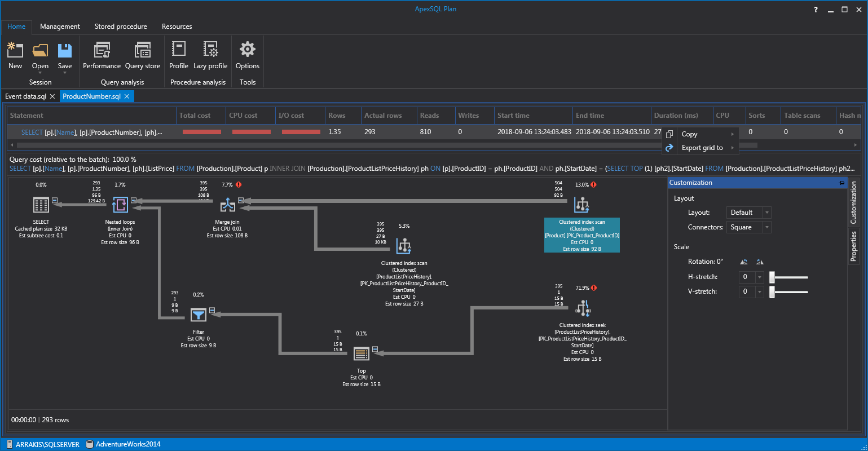Viewport: 868px width, 451px height.
Task: Open the Stored procedure ribbon tab
Action: click(121, 26)
